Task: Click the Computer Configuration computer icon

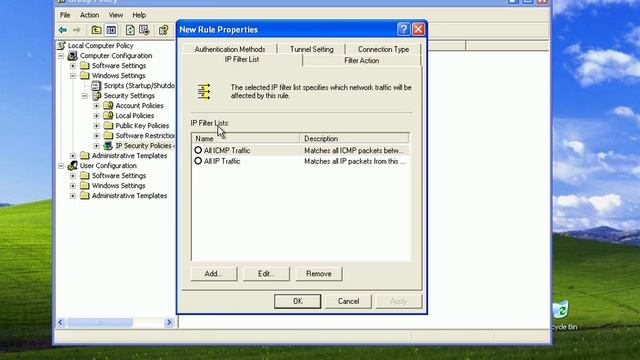Action: click(73, 56)
